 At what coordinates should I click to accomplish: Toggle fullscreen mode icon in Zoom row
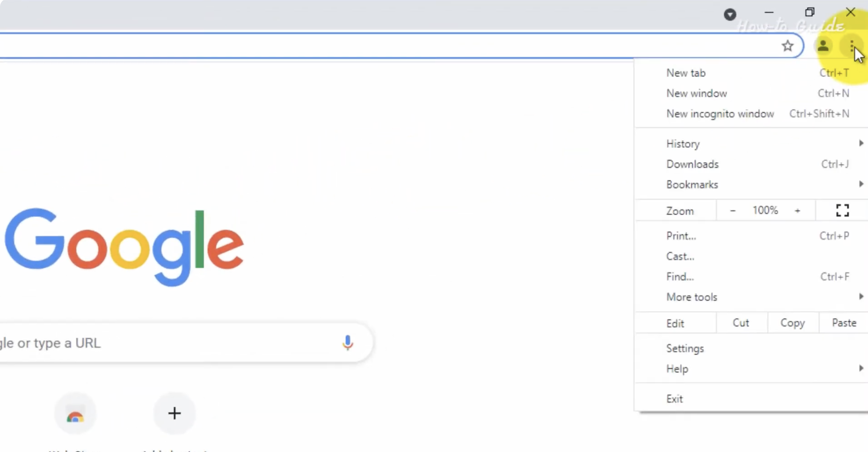point(842,210)
